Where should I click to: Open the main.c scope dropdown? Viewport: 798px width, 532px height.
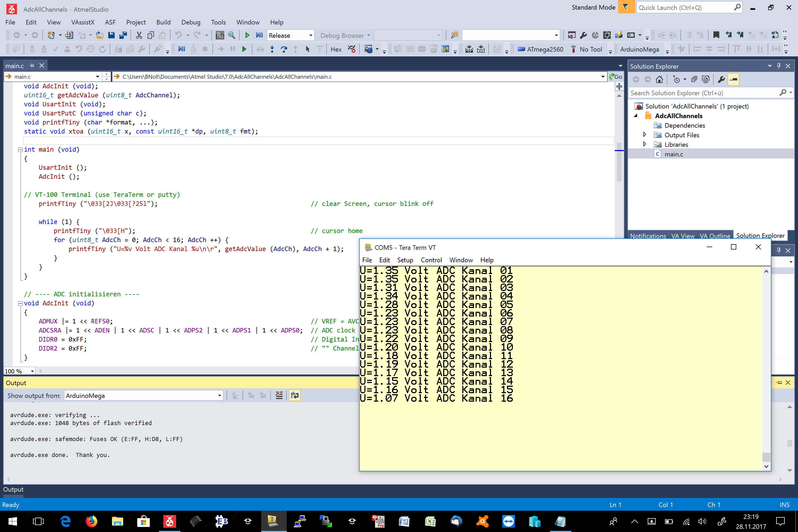tap(53, 77)
